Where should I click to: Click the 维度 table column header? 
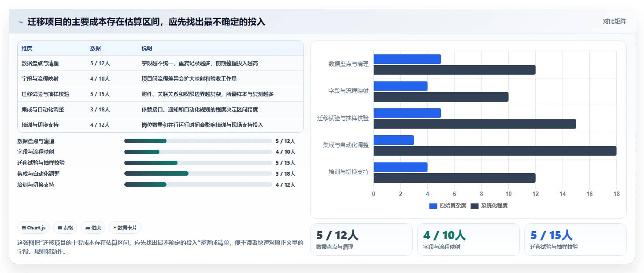tap(27, 48)
